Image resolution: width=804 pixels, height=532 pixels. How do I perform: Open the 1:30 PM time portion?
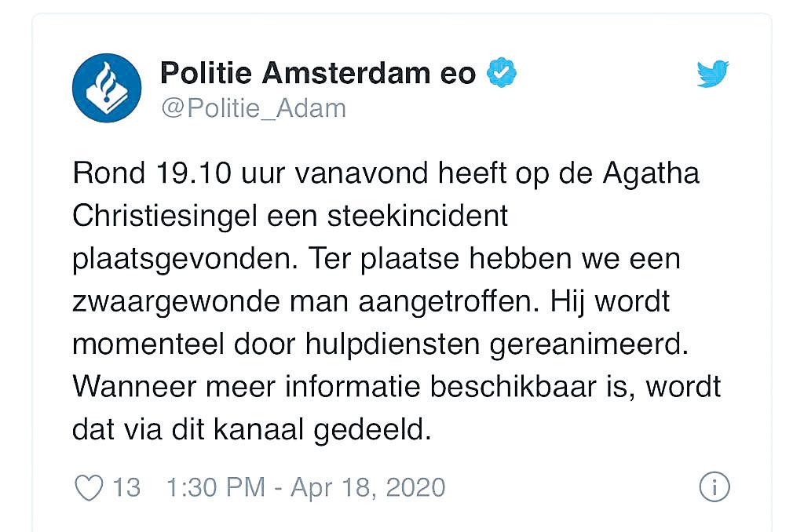216,487
